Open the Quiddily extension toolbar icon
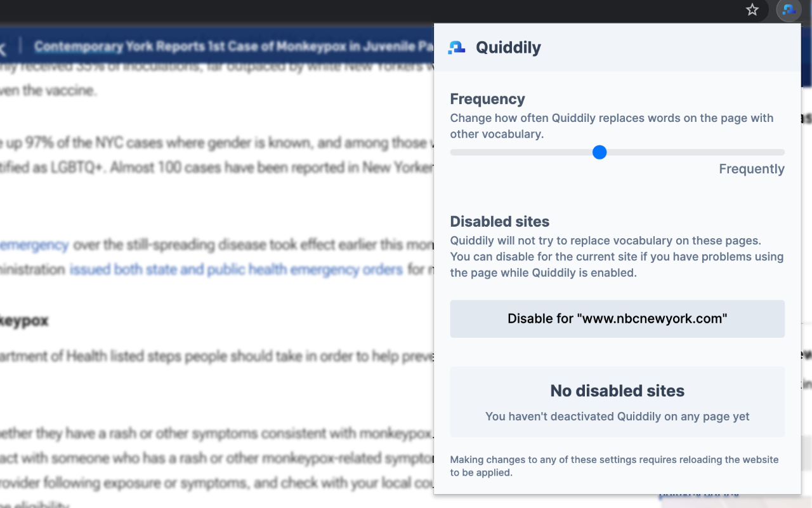Image resolution: width=812 pixels, height=508 pixels. (789, 10)
